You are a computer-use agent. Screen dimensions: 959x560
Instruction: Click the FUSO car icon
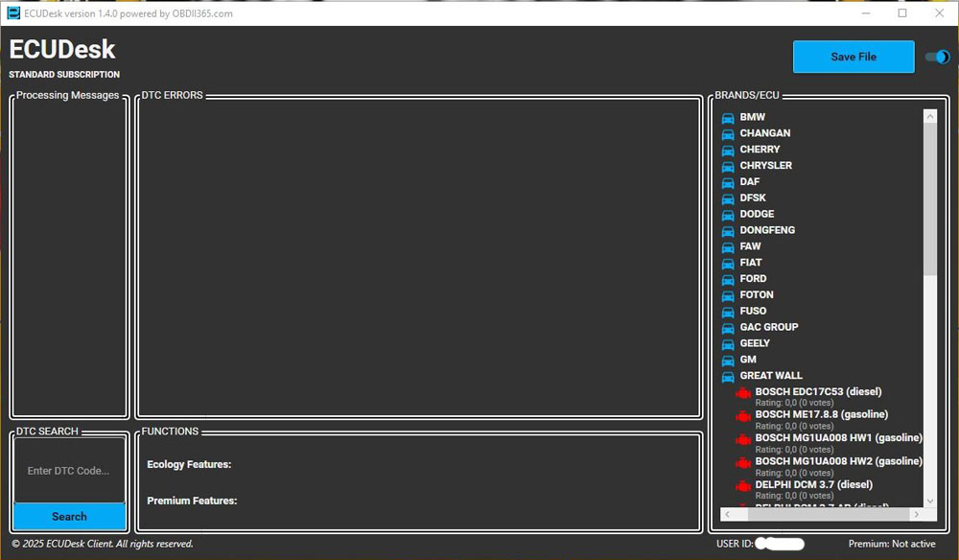[x=728, y=313]
